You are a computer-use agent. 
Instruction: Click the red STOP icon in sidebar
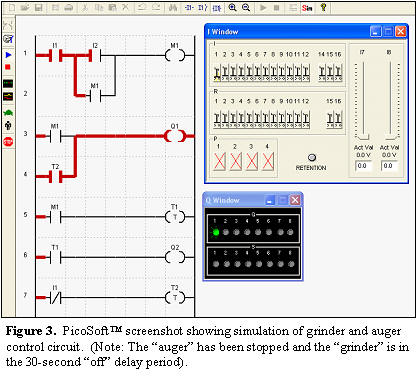(x=8, y=142)
